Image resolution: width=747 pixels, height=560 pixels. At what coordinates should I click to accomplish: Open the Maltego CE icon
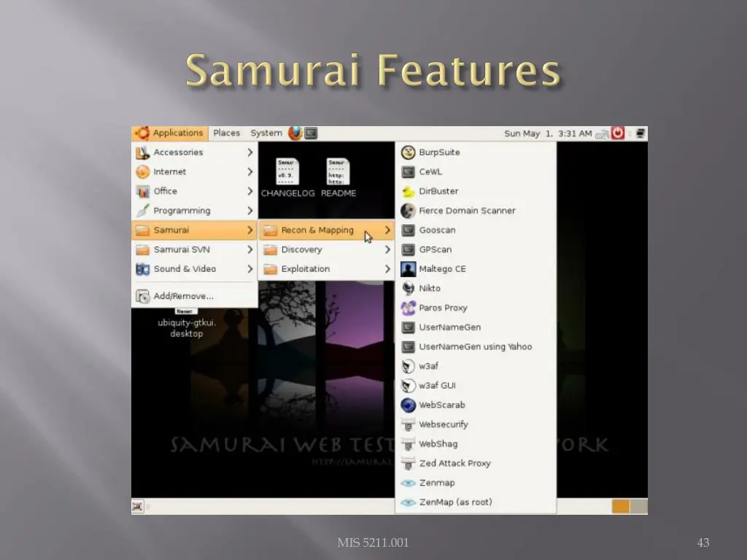(x=408, y=269)
